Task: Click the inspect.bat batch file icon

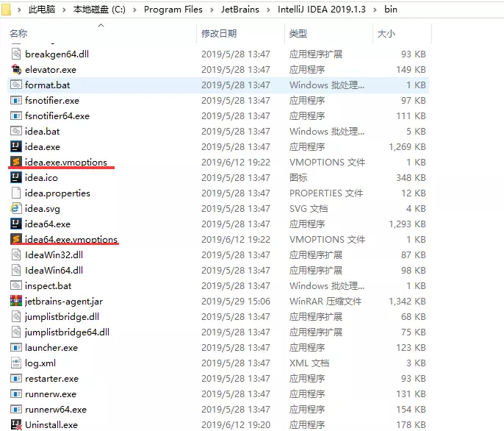Action: [x=16, y=285]
